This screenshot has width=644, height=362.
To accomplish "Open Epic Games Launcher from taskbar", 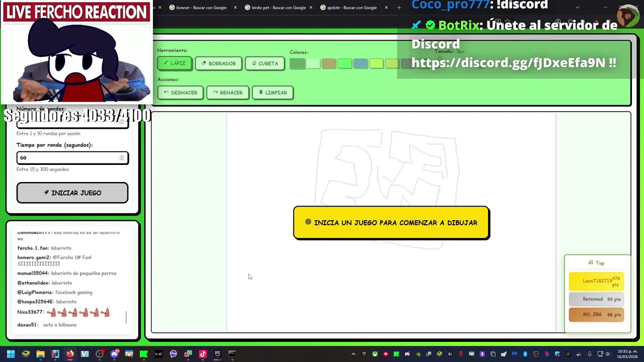I will point(217,354).
